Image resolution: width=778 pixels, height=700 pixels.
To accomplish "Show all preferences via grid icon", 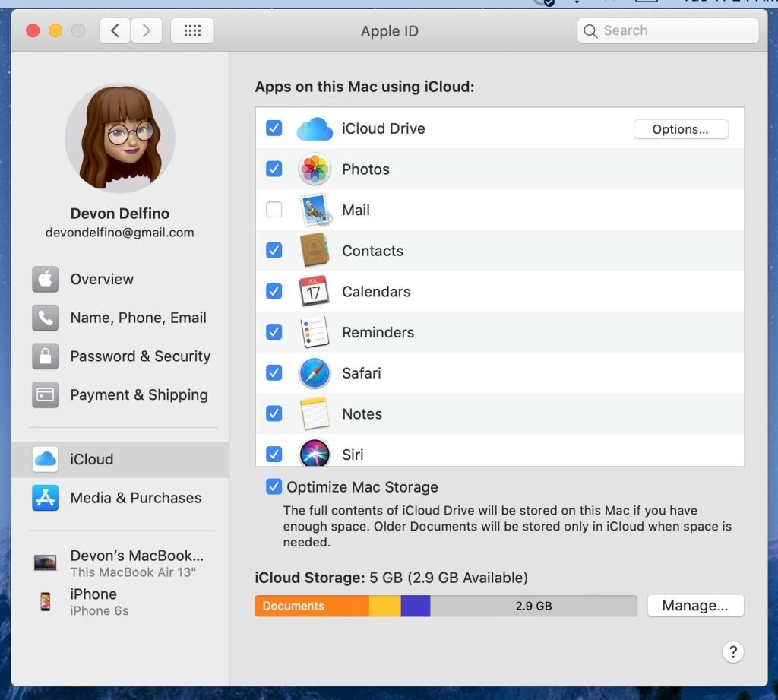I will (192, 30).
